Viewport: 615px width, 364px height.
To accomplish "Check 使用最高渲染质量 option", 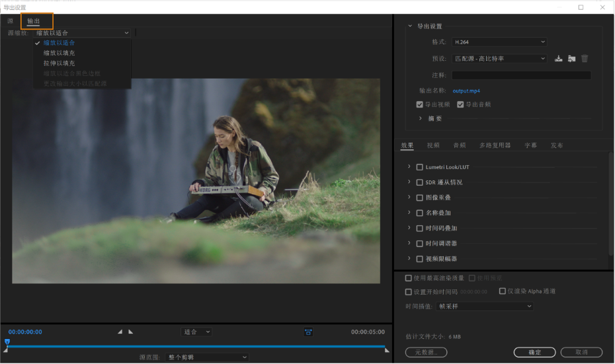I will 408,278.
